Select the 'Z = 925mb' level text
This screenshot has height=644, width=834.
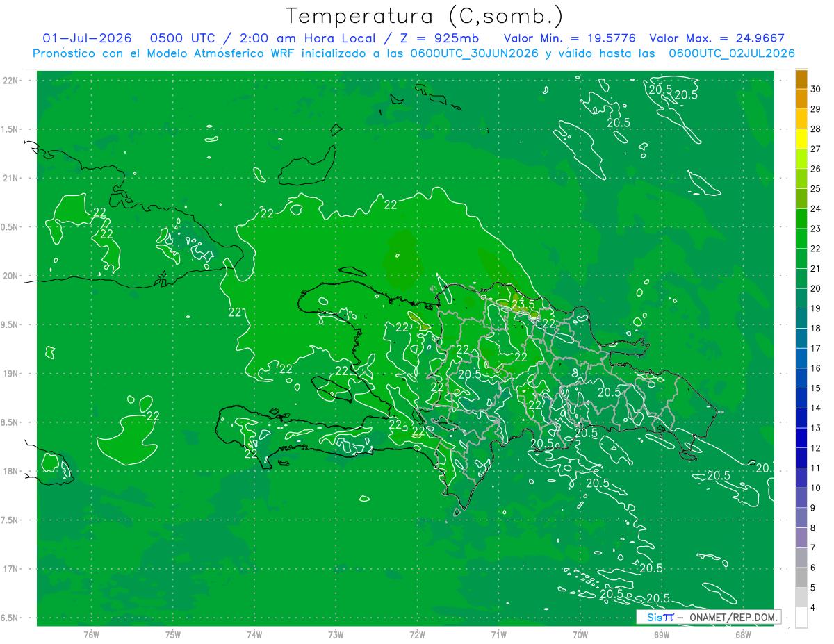point(439,38)
